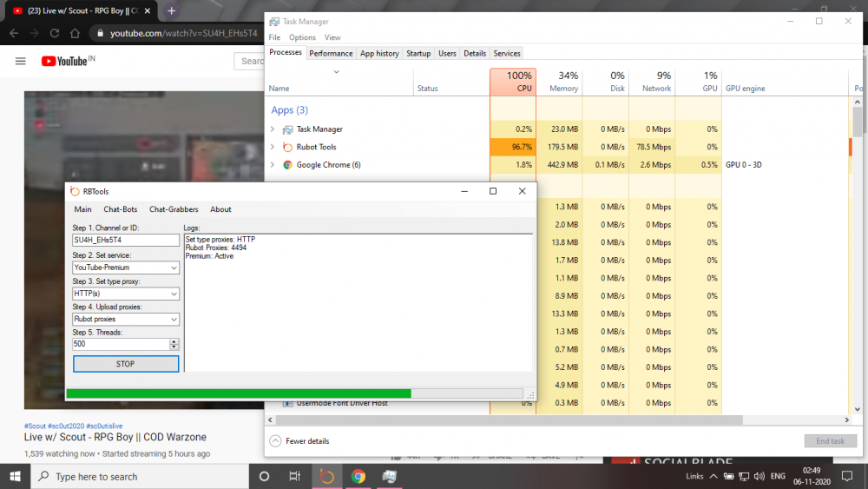Viewport: 868px width, 489px height.
Task: Reload the YouTube page in Chrome
Action: coord(55,33)
